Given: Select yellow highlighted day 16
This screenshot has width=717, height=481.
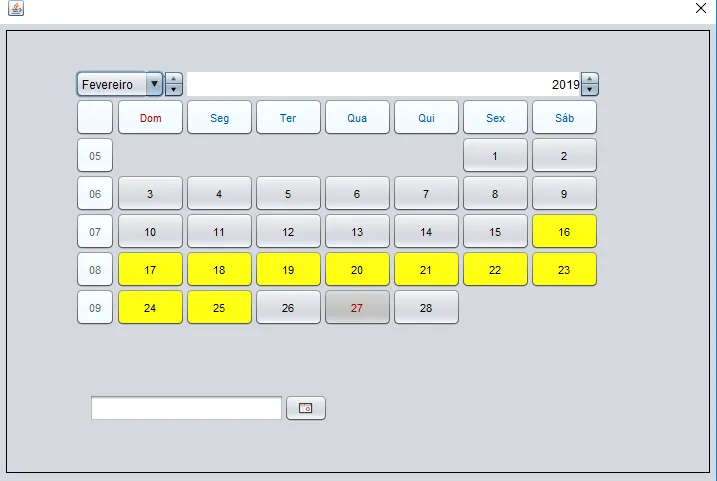Looking at the screenshot, I should point(564,231).
